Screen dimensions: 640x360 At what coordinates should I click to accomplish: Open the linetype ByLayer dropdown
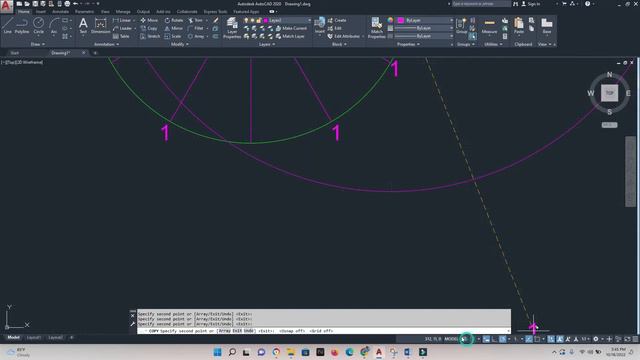pyautogui.click(x=424, y=36)
